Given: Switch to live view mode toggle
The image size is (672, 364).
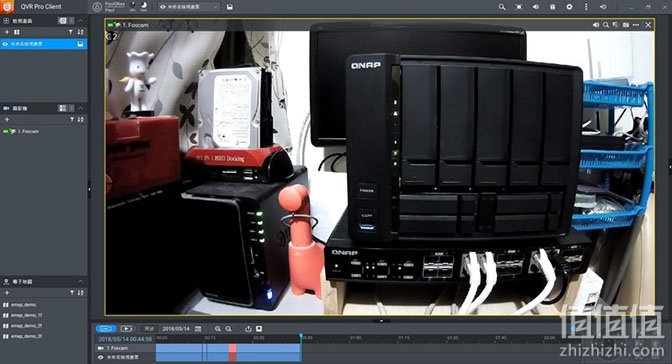Looking at the screenshot, I should (x=106, y=329).
